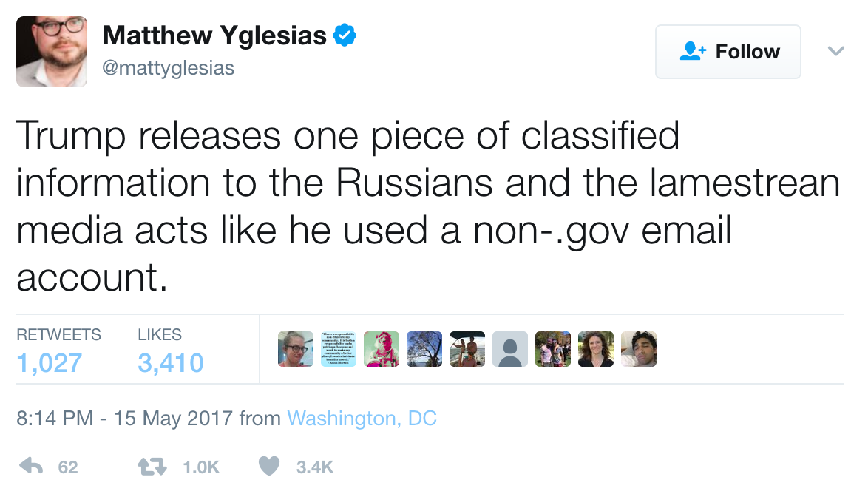Open the 8:14 PM timestamp
The height and width of the screenshot is (494, 868).
click(x=55, y=419)
